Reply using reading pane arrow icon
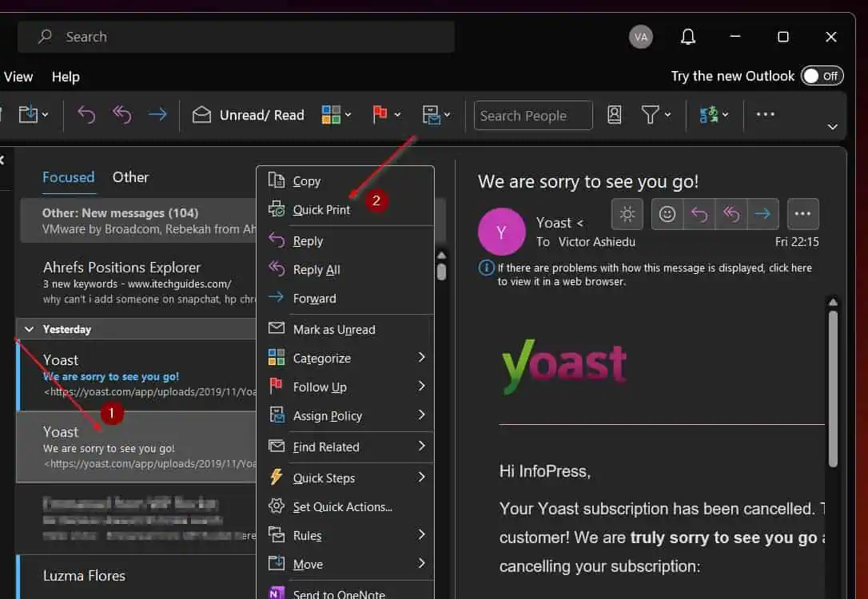This screenshot has width=868, height=599. 699,214
